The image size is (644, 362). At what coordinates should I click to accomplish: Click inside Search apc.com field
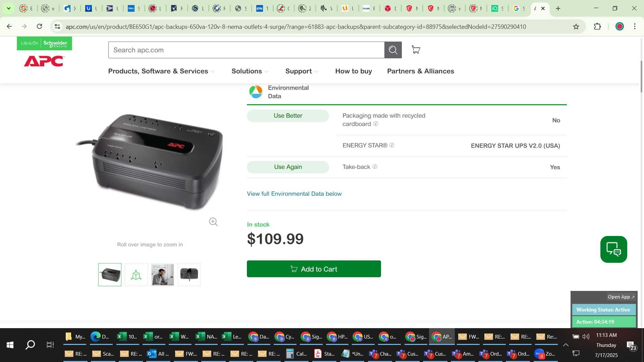click(x=246, y=50)
